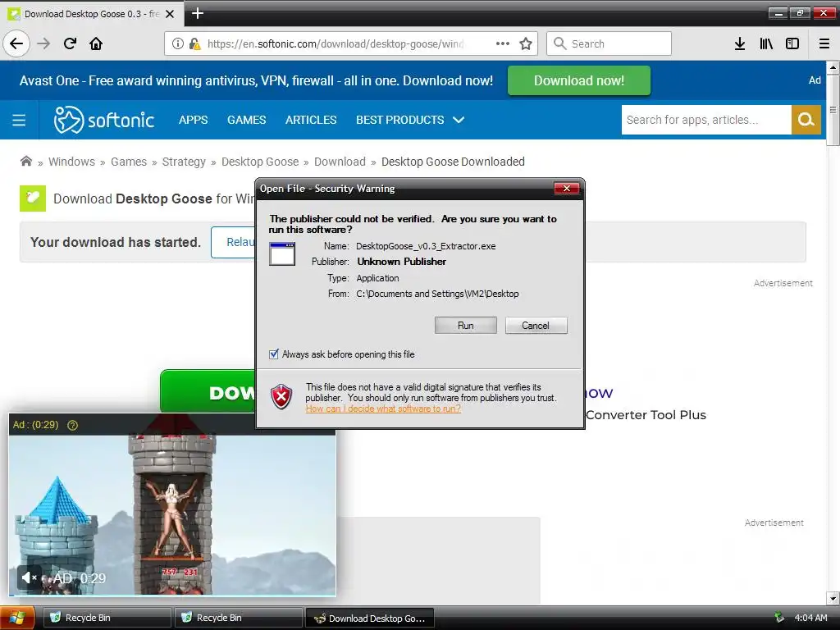Open 'How can I decide what software to run?'
The width and height of the screenshot is (840, 630).
383,409
